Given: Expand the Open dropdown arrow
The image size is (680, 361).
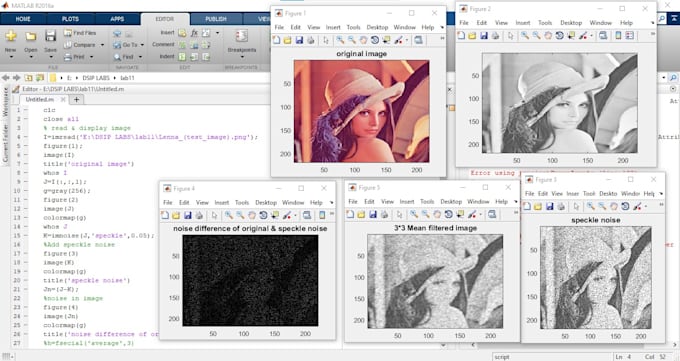Looking at the screenshot, I should coord(30,57).
